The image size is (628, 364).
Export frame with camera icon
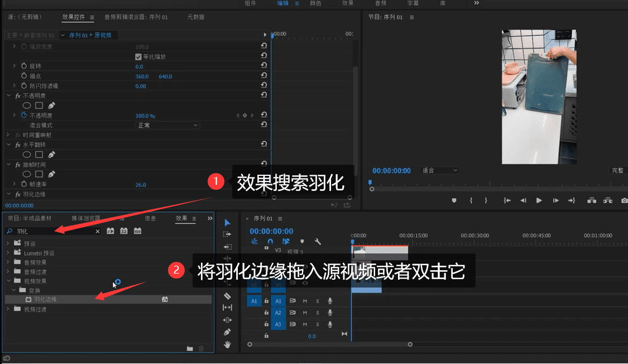pos(625,200)
